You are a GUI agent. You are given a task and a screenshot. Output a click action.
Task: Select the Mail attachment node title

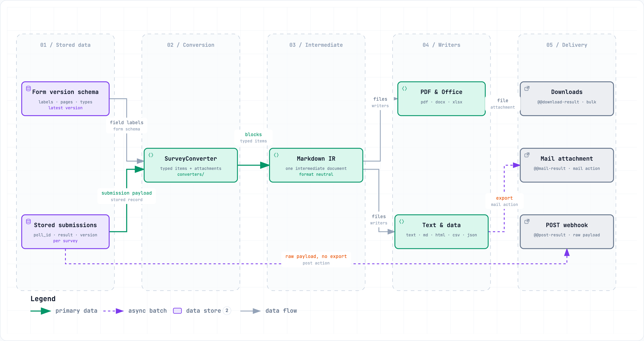[567, 159]
